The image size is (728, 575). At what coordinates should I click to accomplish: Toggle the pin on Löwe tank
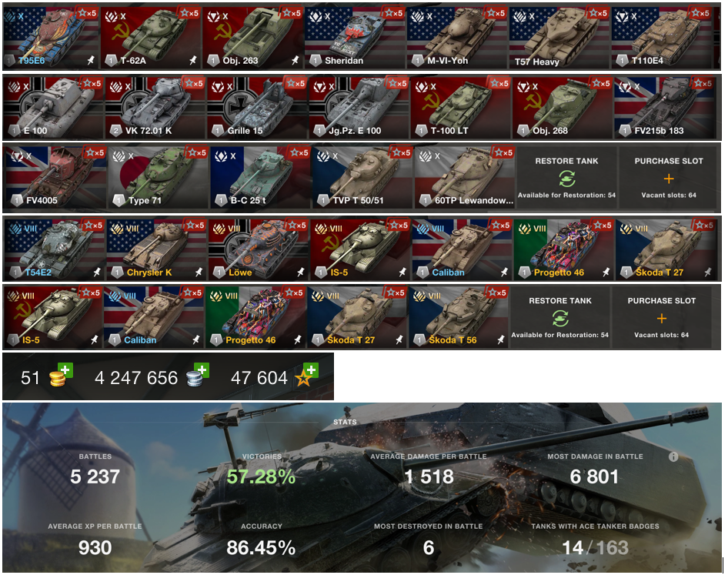(301, 272)
